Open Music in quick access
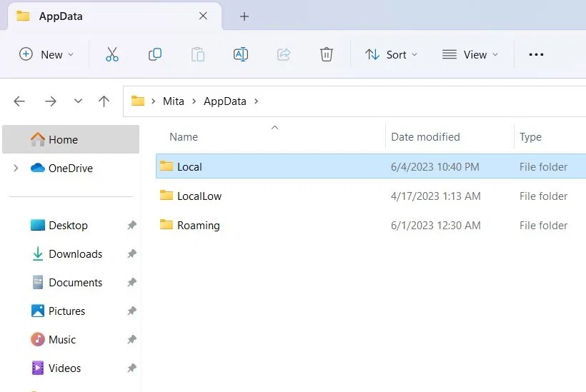586x392 pixels. (62, 340)
